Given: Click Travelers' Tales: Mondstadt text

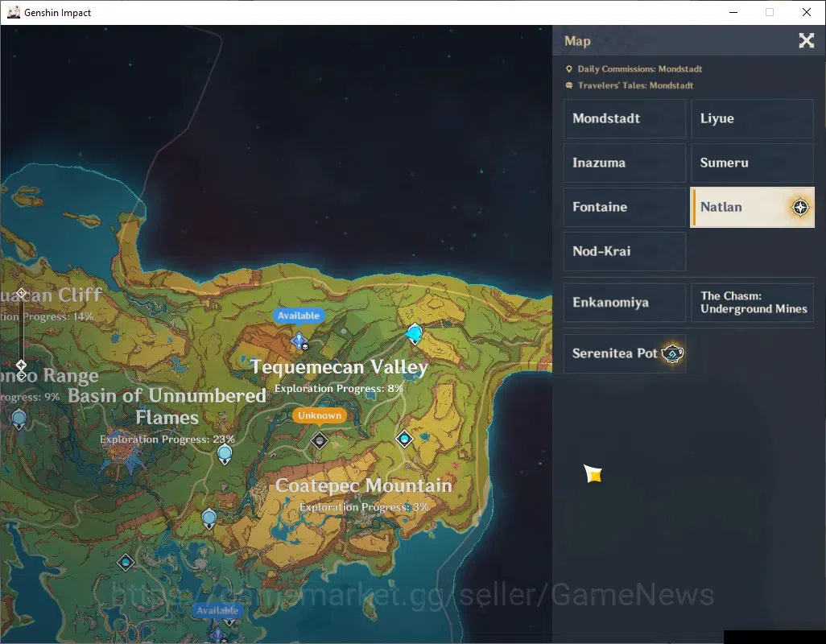Looking at the screenshot, I should (635, 85).
